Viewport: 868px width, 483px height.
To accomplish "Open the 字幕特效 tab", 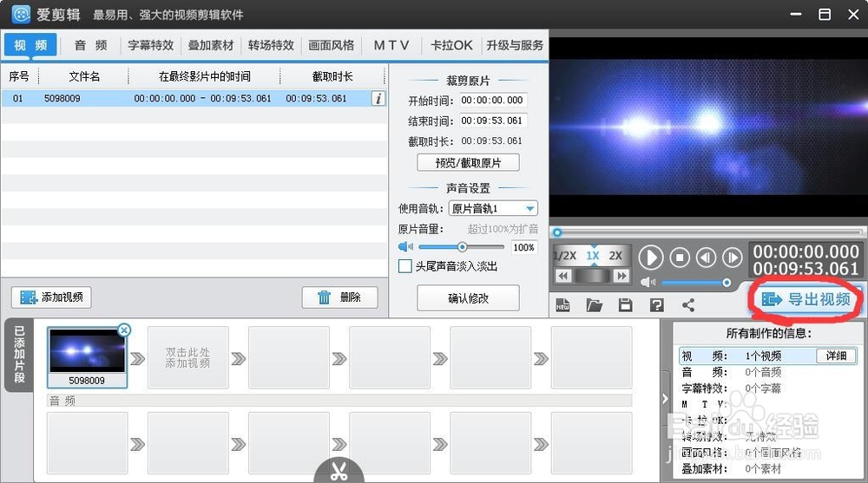I will (x=150, y=45).
